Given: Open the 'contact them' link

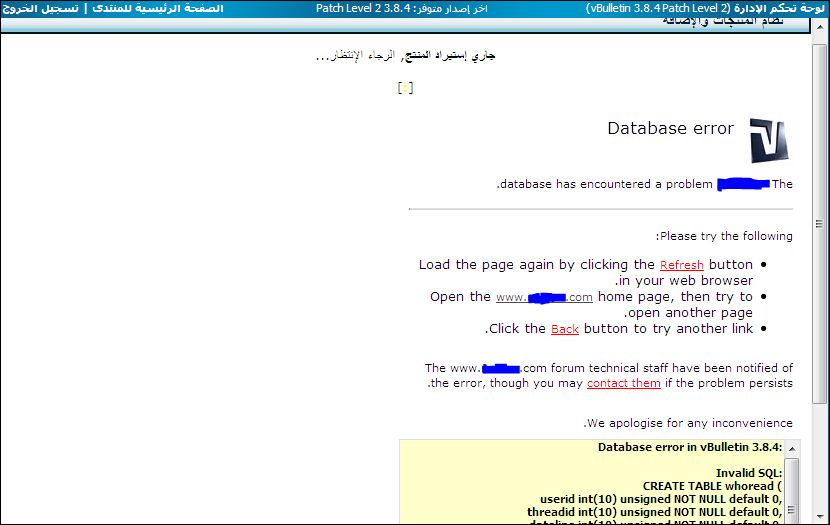Looking at the screenshot, I should (623, 383).
